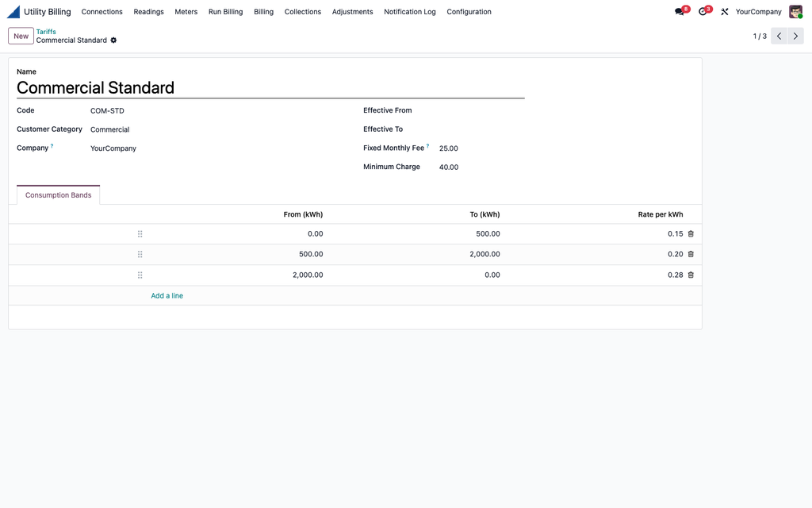Open the gear actions menu beside Commercial Standard

point(113,40)
